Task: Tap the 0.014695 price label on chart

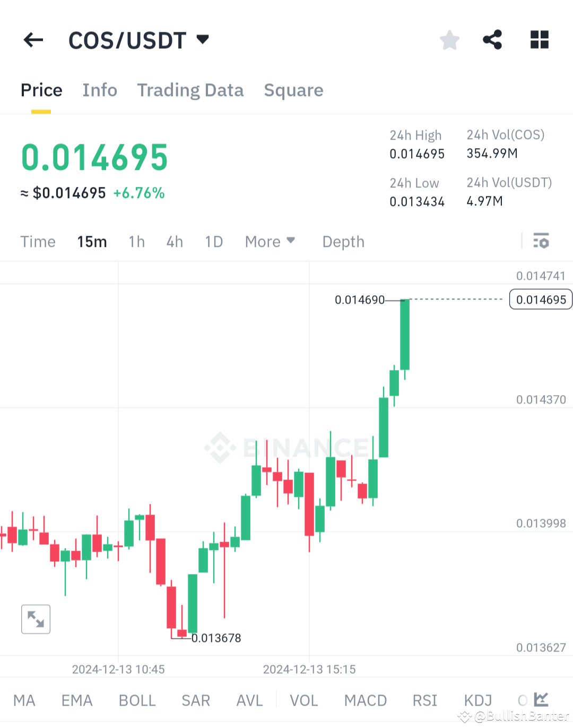Action: [540, 299]
